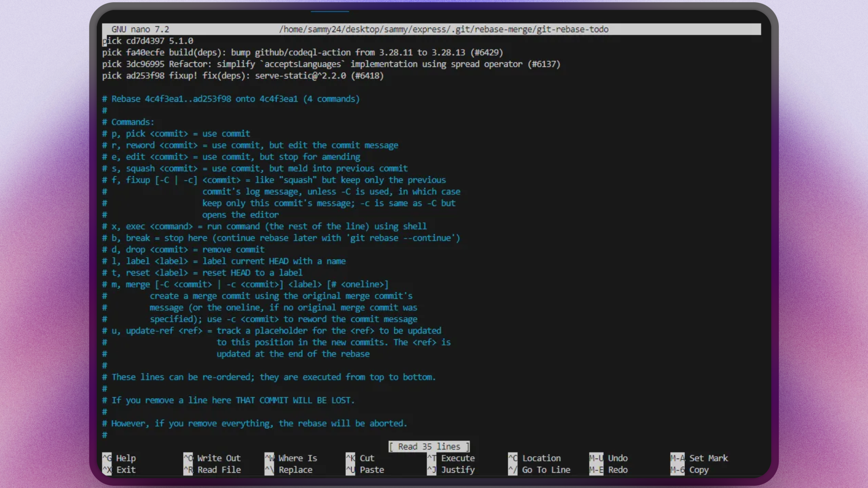Viewport: 868px width, 488px height.
Task: Place cursor on the ad253f98 fixup! commit line
Action: [243, 75]
